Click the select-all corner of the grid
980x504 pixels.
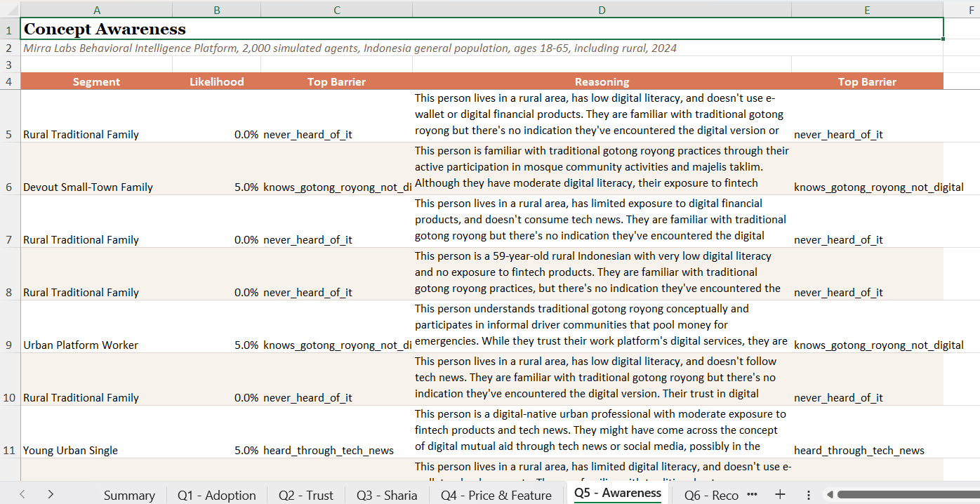coord(10,10)
